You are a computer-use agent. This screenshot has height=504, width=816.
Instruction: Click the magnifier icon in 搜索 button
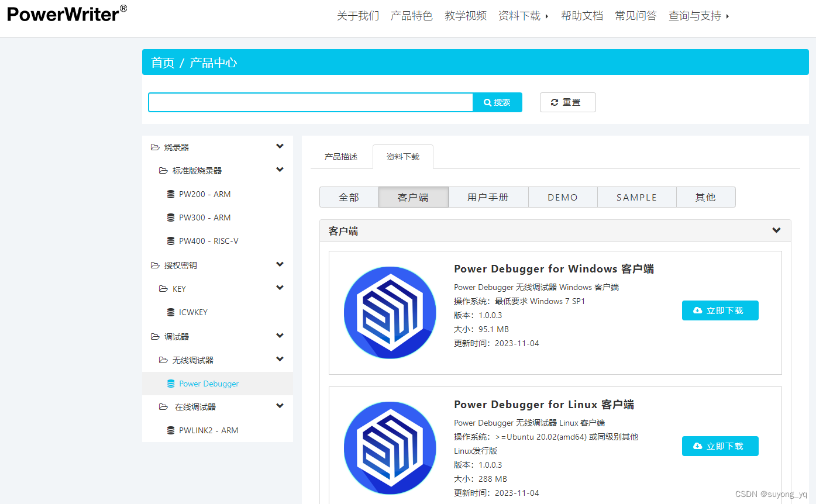[x=487, y=102]
